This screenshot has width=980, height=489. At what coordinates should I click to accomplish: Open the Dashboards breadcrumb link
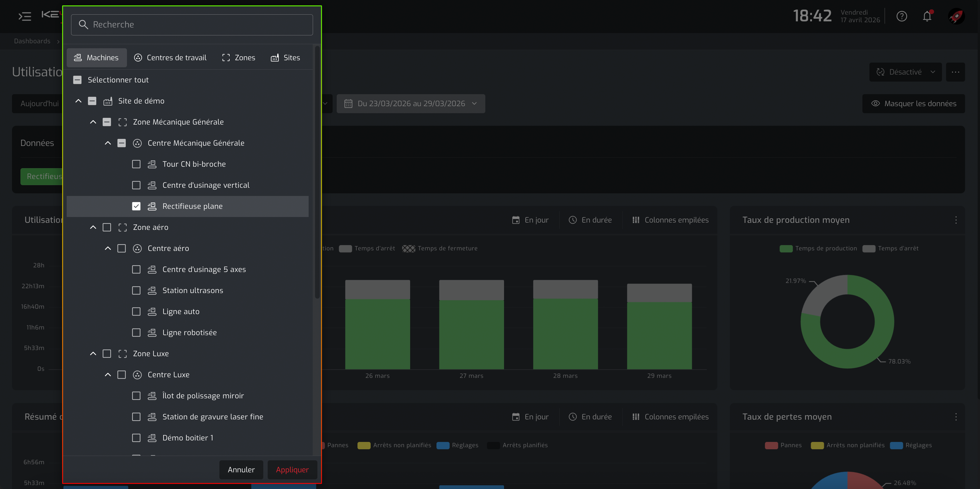pos(32,41)
